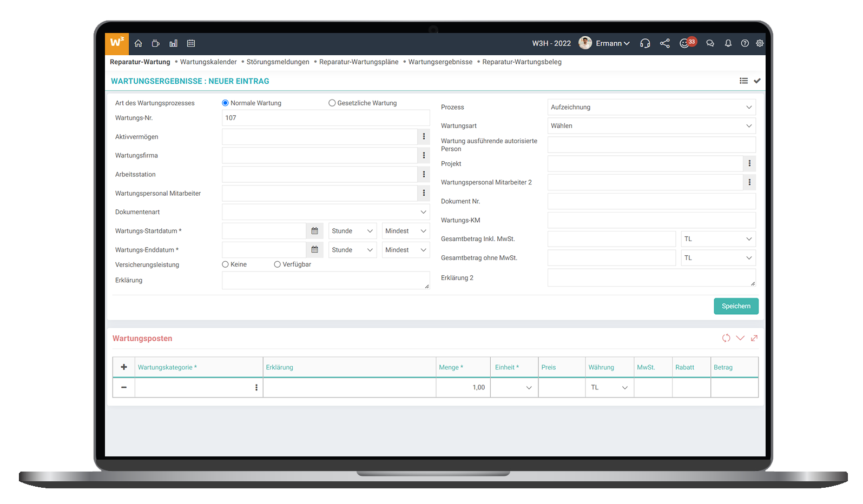Click the Speichern button
This screenshot has width=863, height=504.
(736, 306)
